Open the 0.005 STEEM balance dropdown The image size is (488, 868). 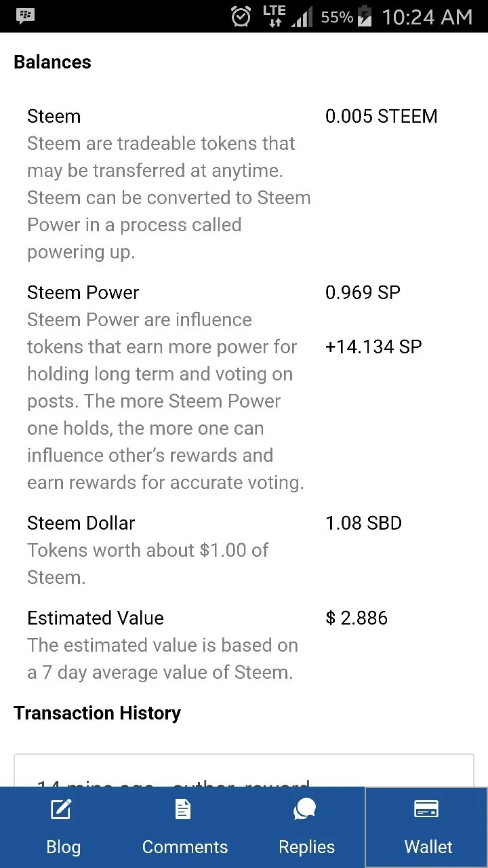point(381,117)
